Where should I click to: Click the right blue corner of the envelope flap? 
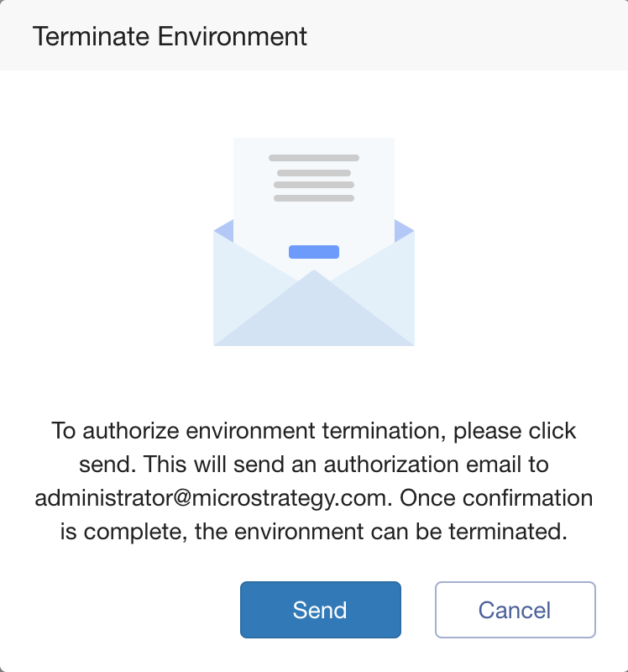click(x=404, y=230)
